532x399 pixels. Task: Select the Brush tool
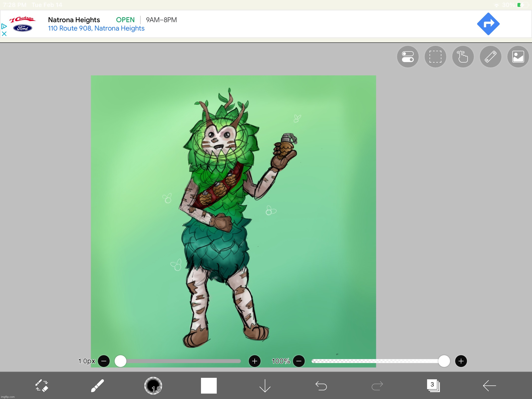(97, 386)
